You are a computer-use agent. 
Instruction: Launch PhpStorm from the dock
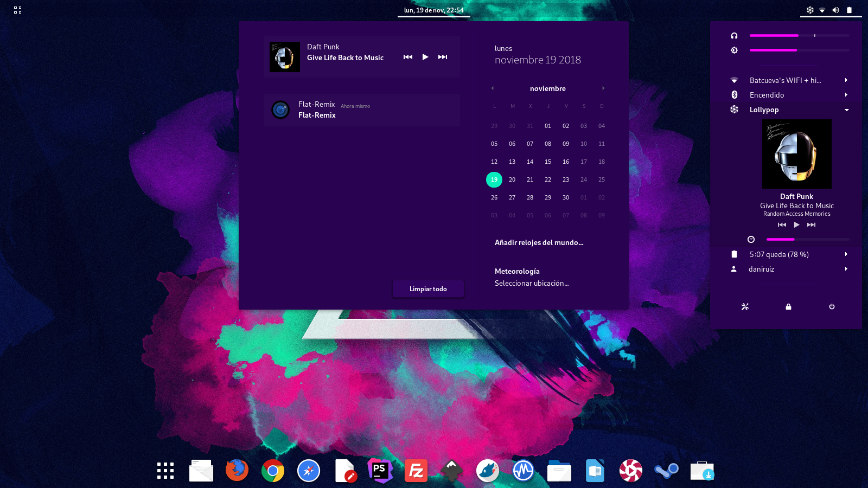(x=380, y=471)
